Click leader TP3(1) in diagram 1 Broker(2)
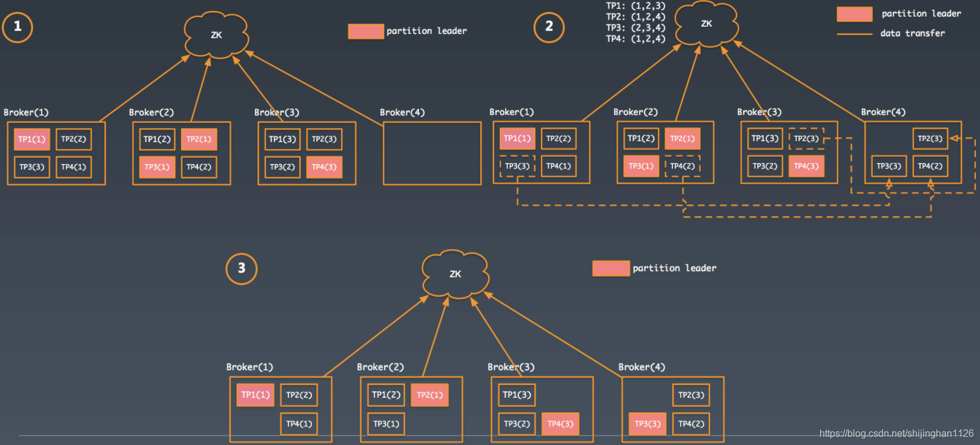Image resolution: width=980 pixels, height=445 pixels. (157, 167)
